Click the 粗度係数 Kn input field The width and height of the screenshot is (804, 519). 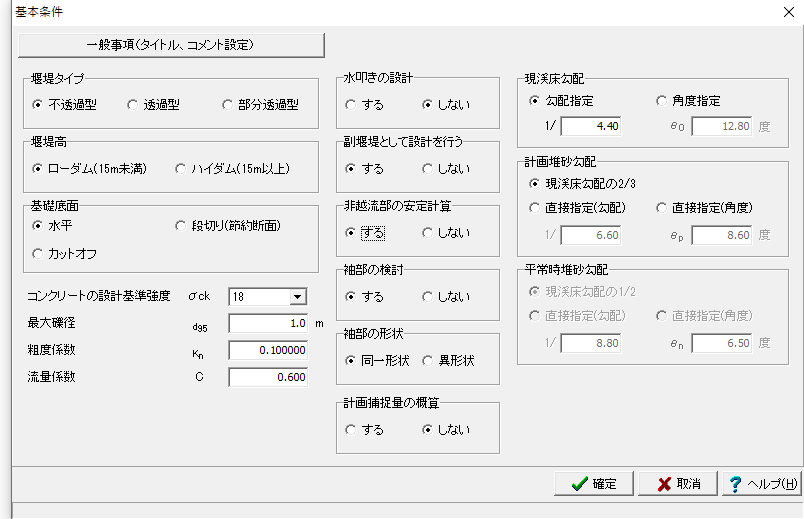[x=267, y=350]
